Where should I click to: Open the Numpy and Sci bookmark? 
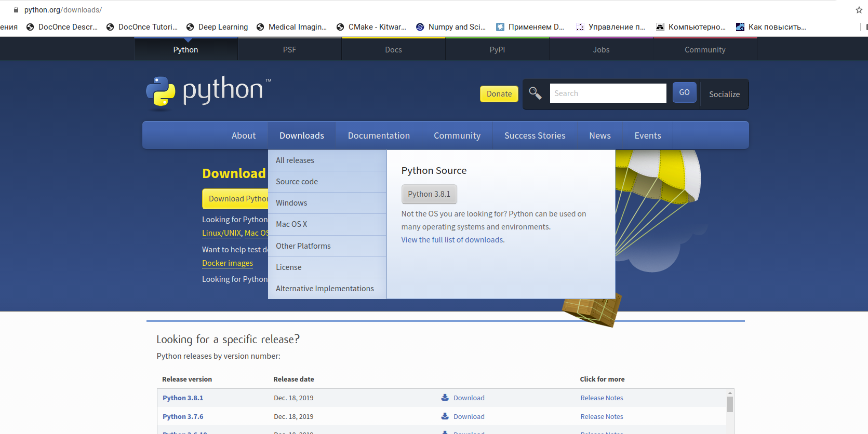click(451, 27)
